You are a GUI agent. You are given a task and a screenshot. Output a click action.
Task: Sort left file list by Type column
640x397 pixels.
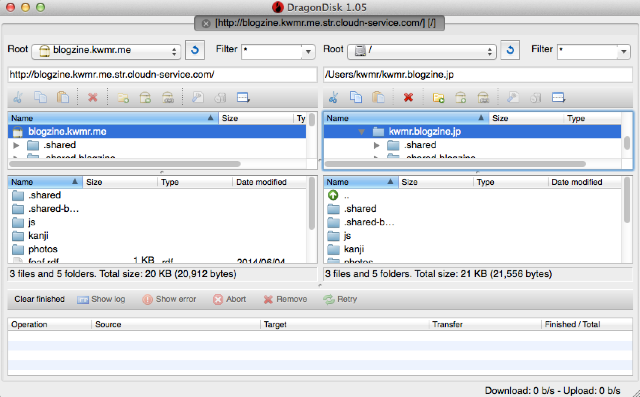195,182
